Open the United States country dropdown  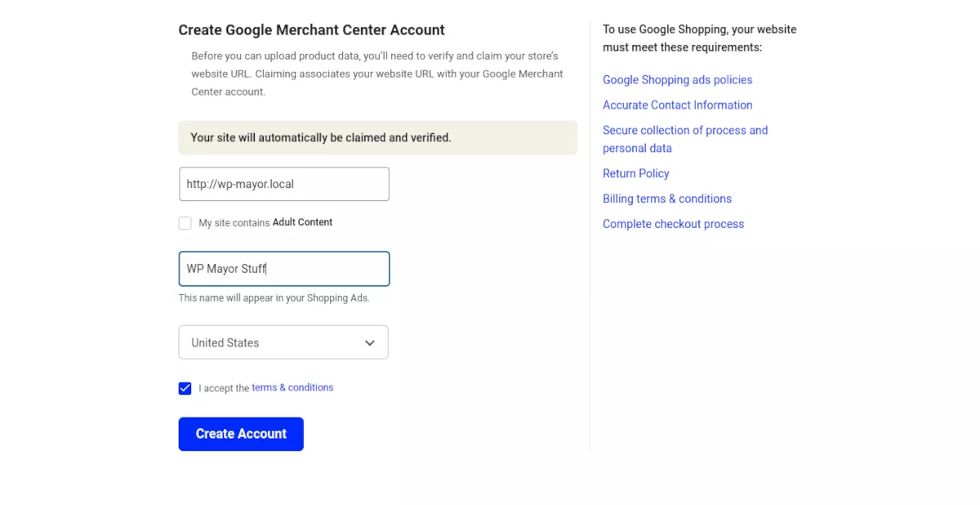283,342
